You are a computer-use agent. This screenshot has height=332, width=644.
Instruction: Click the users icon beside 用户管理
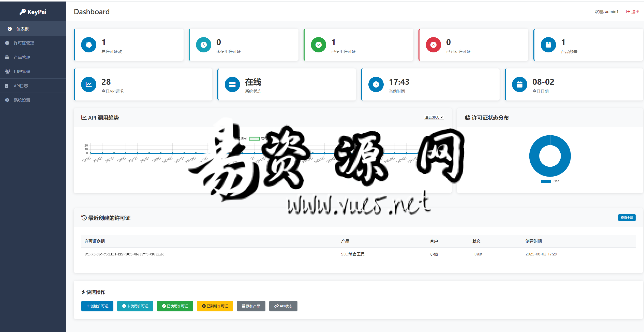[x=8, y=71]
